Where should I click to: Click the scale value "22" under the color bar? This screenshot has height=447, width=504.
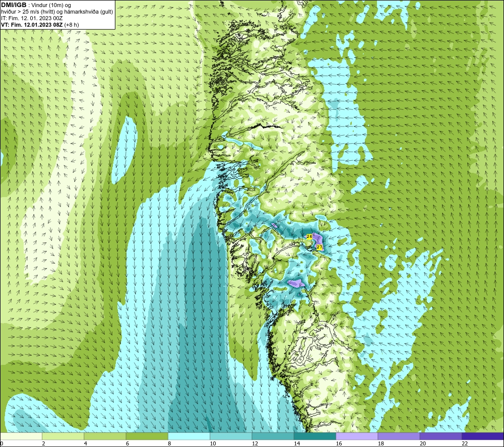click(465, 443)
